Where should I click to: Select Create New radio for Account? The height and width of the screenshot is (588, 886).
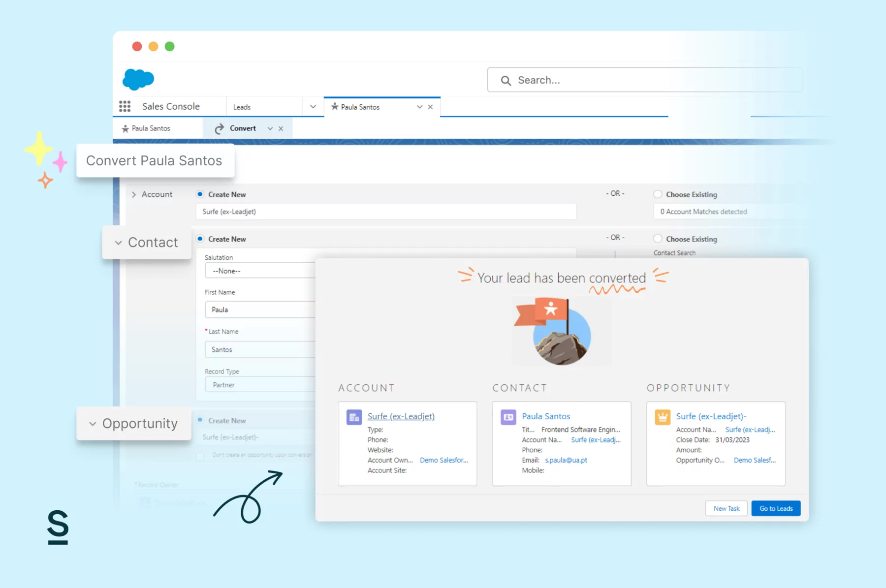point(200,194)
